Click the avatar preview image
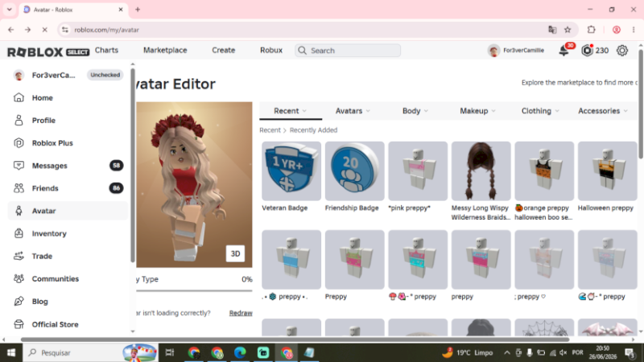 (194, 185)
